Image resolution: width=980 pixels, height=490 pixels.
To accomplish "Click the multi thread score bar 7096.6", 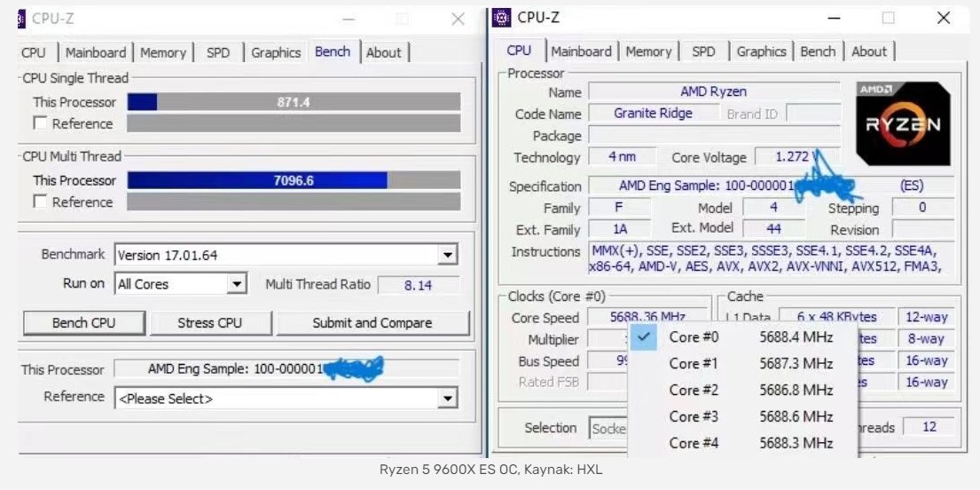I will coord(294,180).
